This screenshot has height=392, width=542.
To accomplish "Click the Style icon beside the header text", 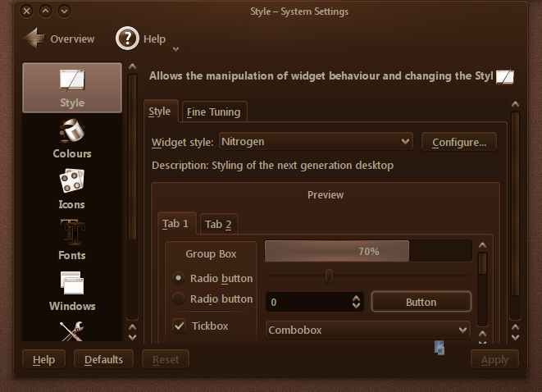I will (504, 76).
